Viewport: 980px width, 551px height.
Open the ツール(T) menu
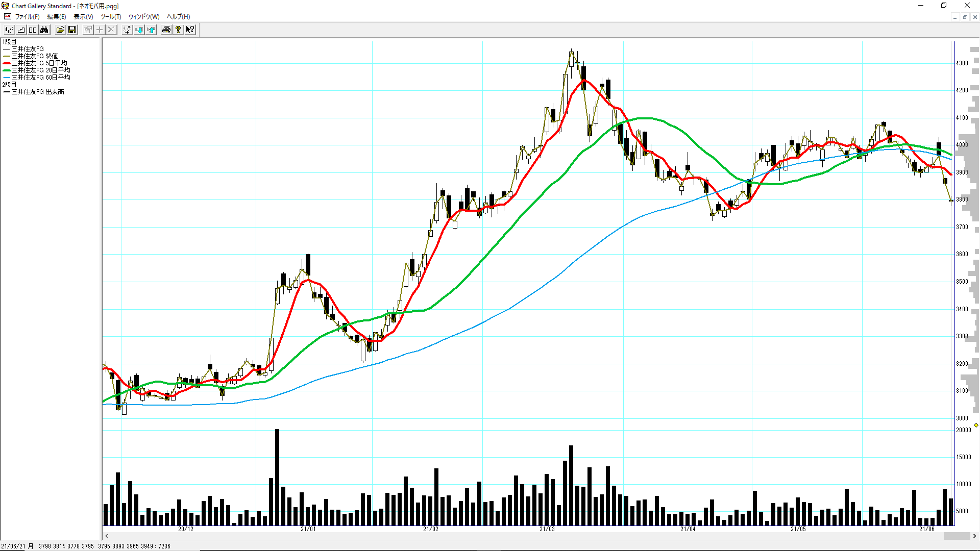point(111,17)
